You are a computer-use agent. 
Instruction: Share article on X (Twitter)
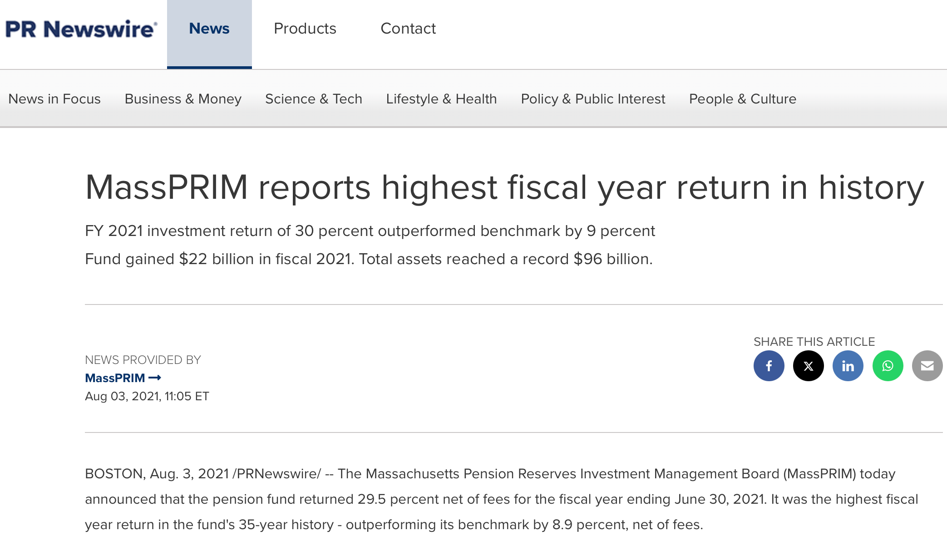click(x=808, y=366)
